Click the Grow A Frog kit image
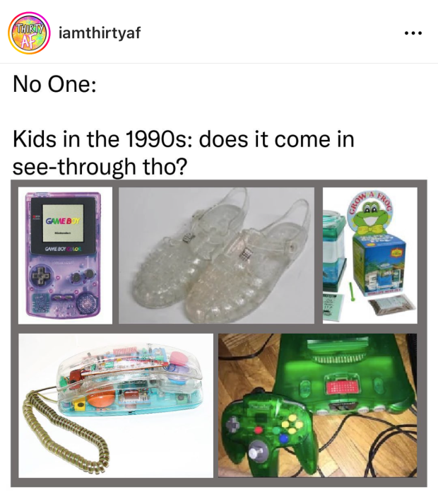Screen dimensions: 438x504 (x=370, y=256)
